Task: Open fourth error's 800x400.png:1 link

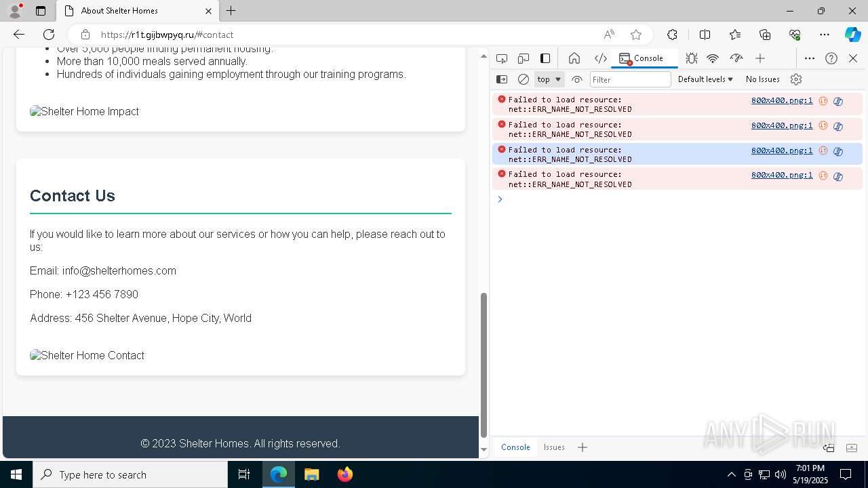Action: pyautogui.click(x=782, y=175)
